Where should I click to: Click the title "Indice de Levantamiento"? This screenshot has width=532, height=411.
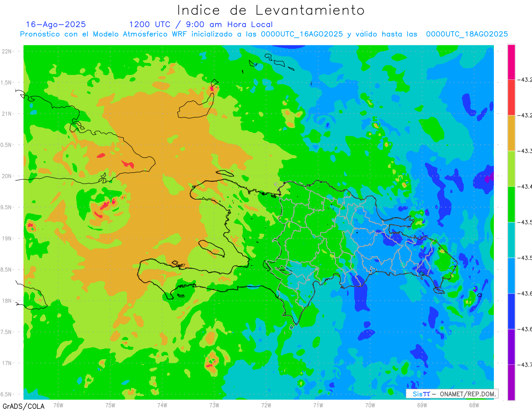pos(271,10)
